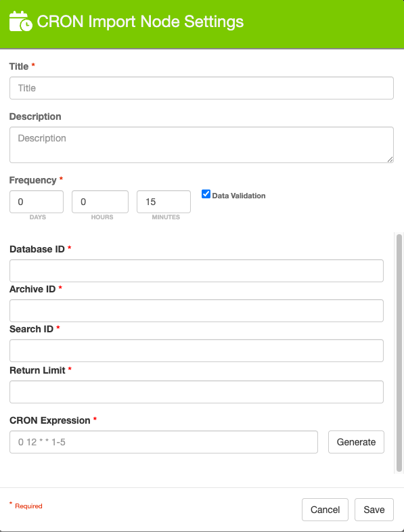Viewport: 404px width, 532px height.
Task: Focus the Description text area
Action: (202, 145)
